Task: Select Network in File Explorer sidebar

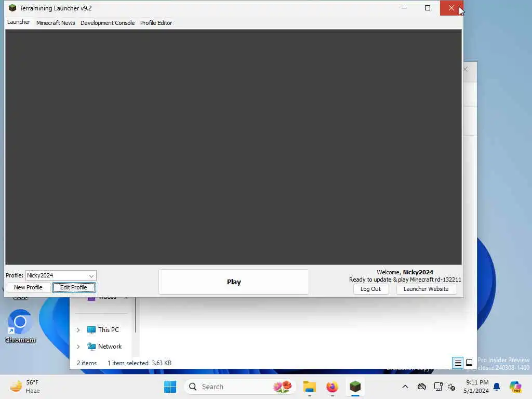Action: tap(104, 347)
